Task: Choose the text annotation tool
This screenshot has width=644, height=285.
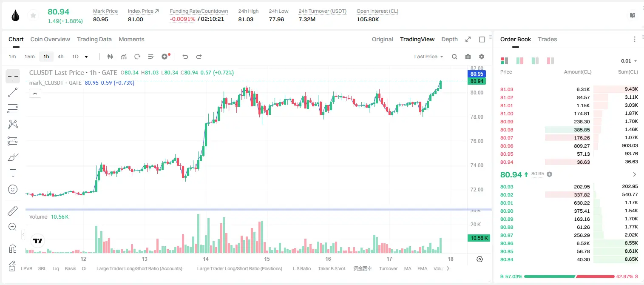Action: point(13,173)
